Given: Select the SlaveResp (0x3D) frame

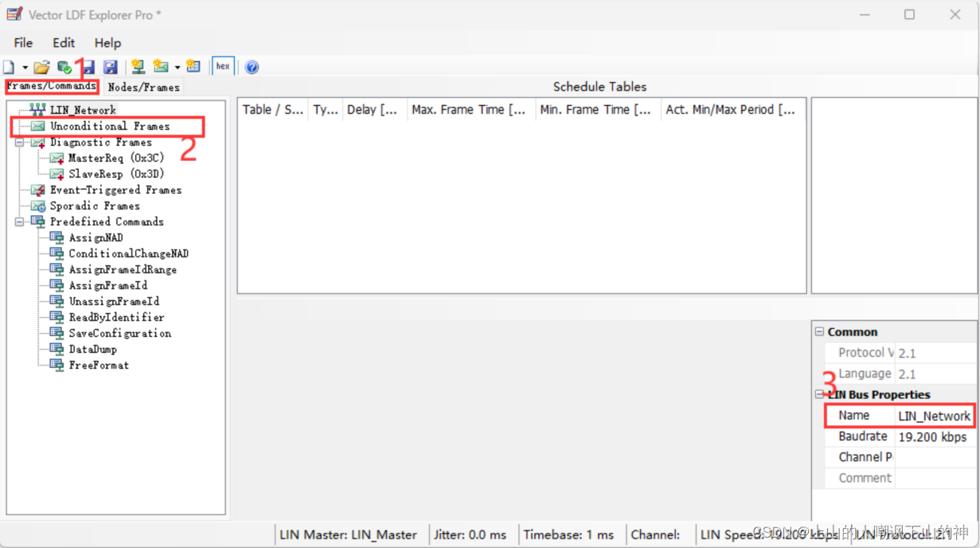Looking at the screenshot, I should click(116, 174).
